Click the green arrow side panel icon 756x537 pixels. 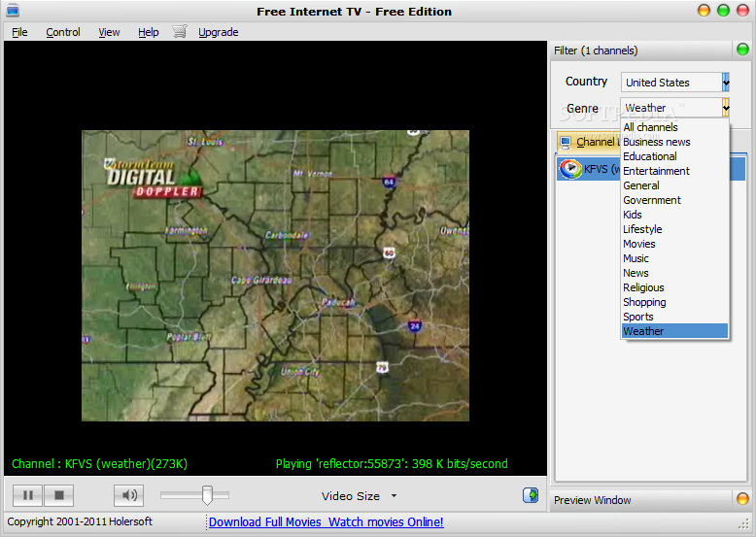(x=531, y=495)
